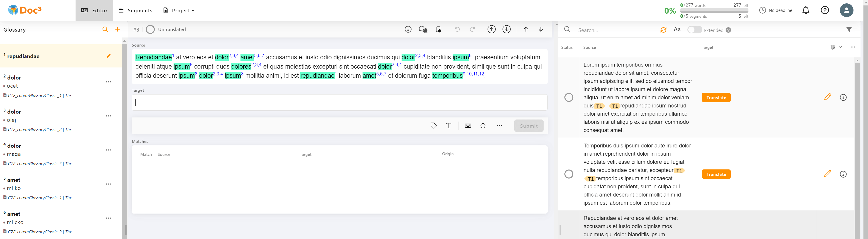This screenshot has height=239, width=868.
Task: Insert a tag with the tag icon
Action: click(434, 126)
